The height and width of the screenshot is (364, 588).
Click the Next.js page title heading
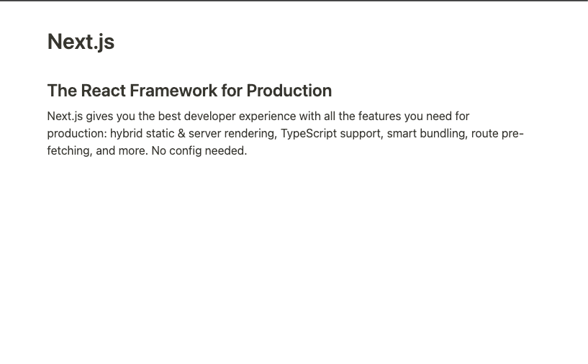pos(81,42)
